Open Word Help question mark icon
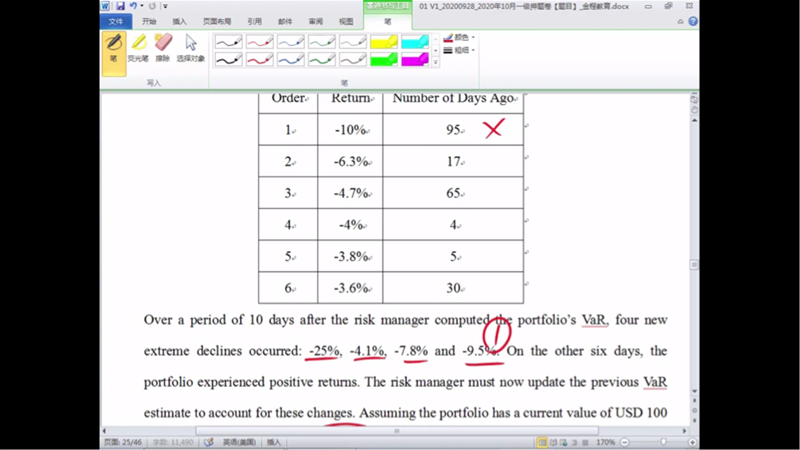This screenshot has width=800, height=450. [x=692, y=20]
